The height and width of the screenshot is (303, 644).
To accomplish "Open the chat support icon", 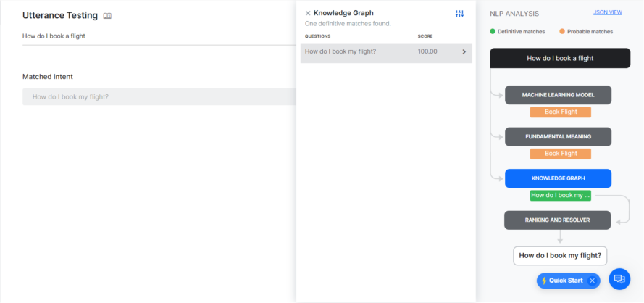I will pos(619,278).
